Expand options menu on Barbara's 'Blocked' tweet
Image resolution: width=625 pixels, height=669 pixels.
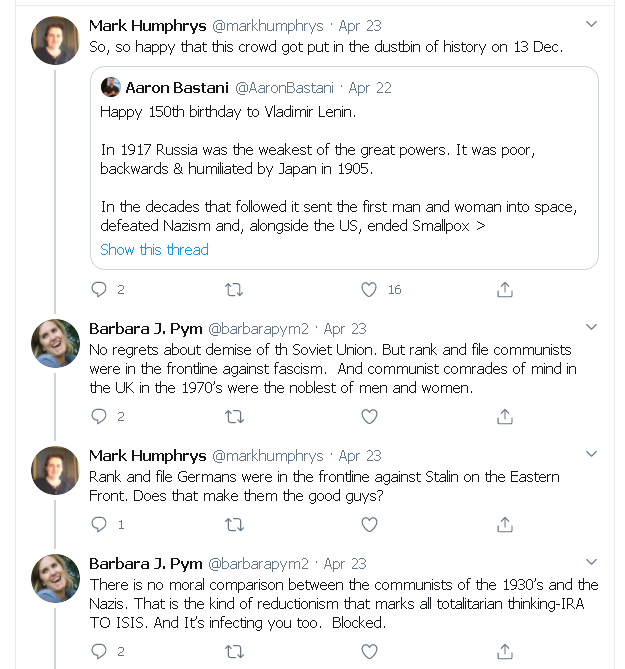click(591, 563)
